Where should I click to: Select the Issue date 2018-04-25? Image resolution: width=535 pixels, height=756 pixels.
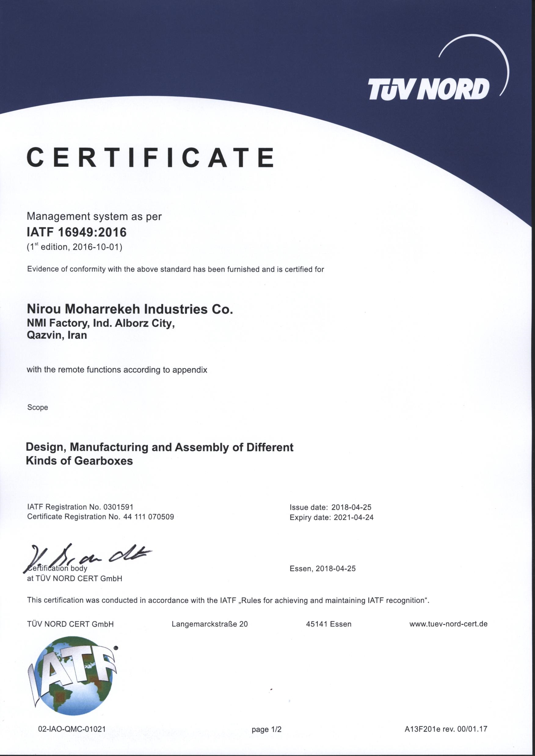coord(330,507)
